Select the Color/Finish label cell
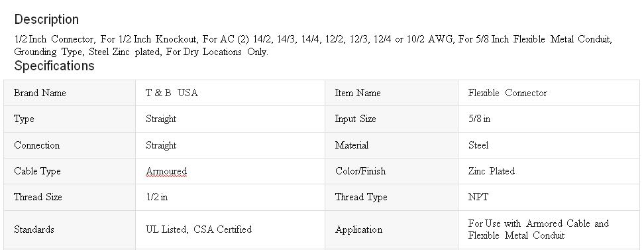The image size is (644, 250). coord(392,171)
